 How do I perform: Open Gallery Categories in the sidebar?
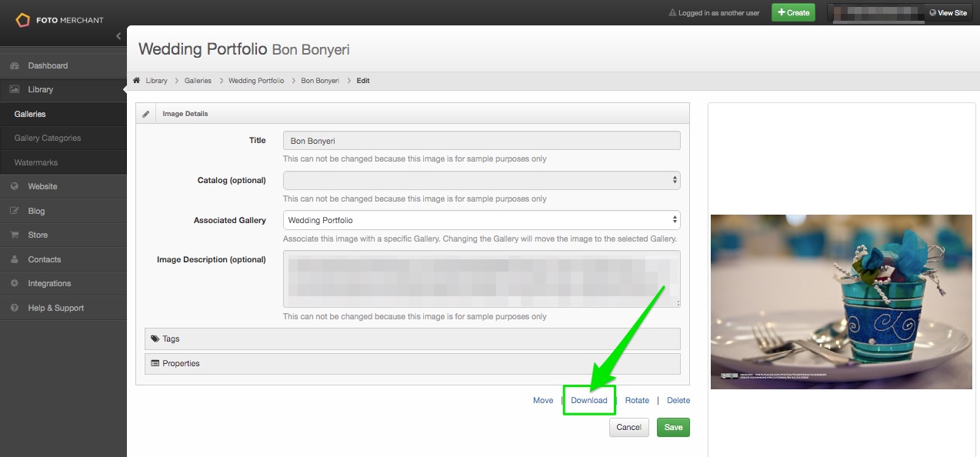pyautogui.click(x=63, y=138)
